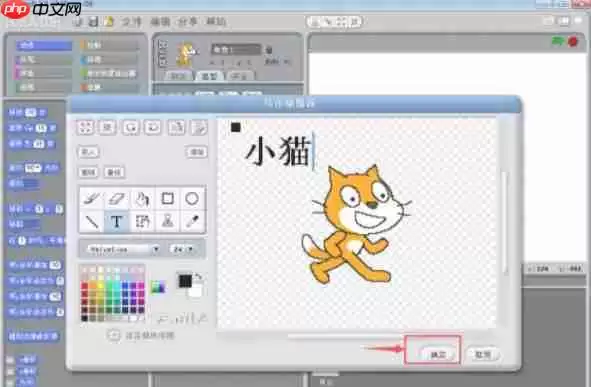Switch to the 声音 tab

click(x=239, y=76)
